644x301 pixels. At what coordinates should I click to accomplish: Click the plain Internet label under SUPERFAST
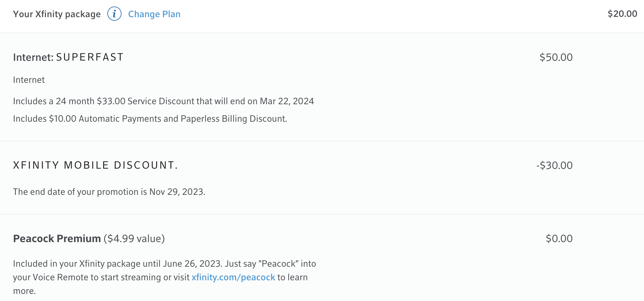click(x=29, y=80)
